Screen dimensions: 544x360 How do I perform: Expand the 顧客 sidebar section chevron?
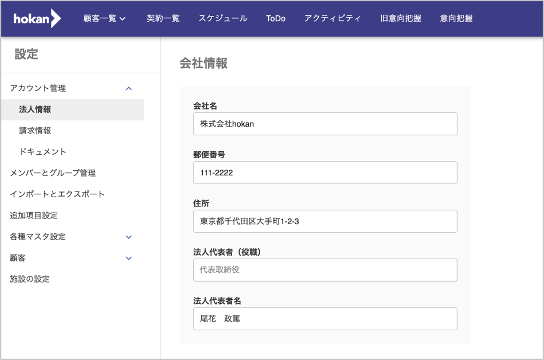tap(129, 258)
